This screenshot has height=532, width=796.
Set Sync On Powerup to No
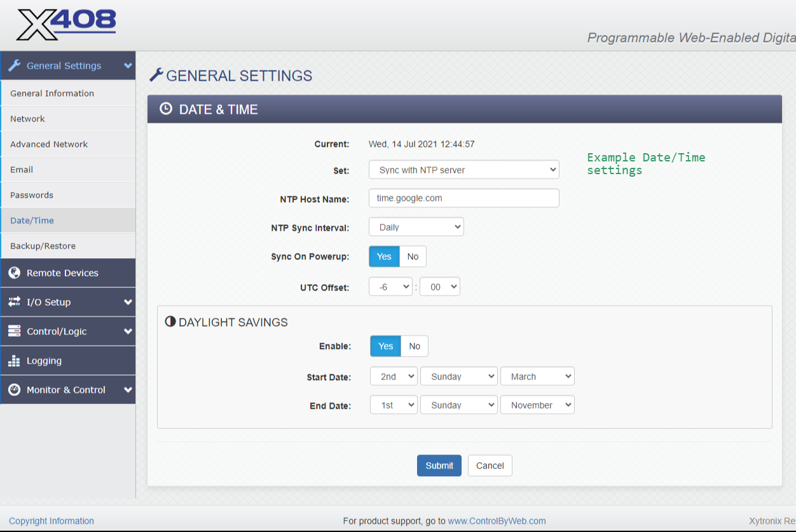(x=413, y=257)
